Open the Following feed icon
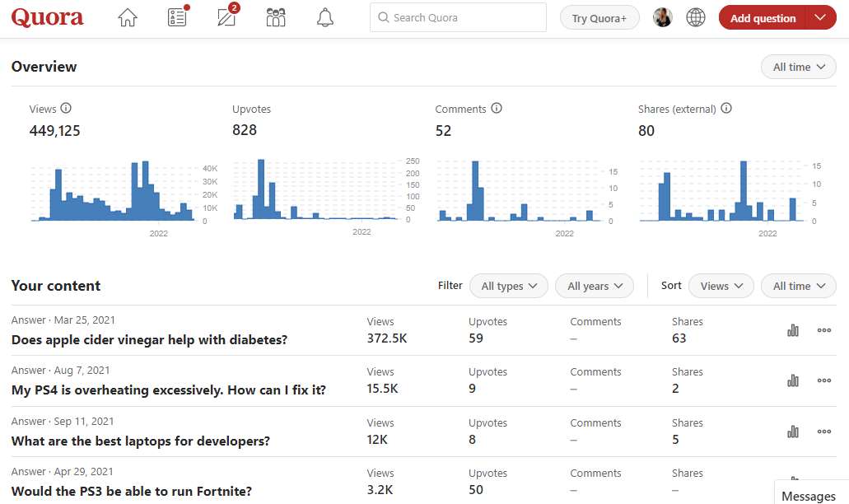Viewport: 849px width, 504px height. click(177, 18)
